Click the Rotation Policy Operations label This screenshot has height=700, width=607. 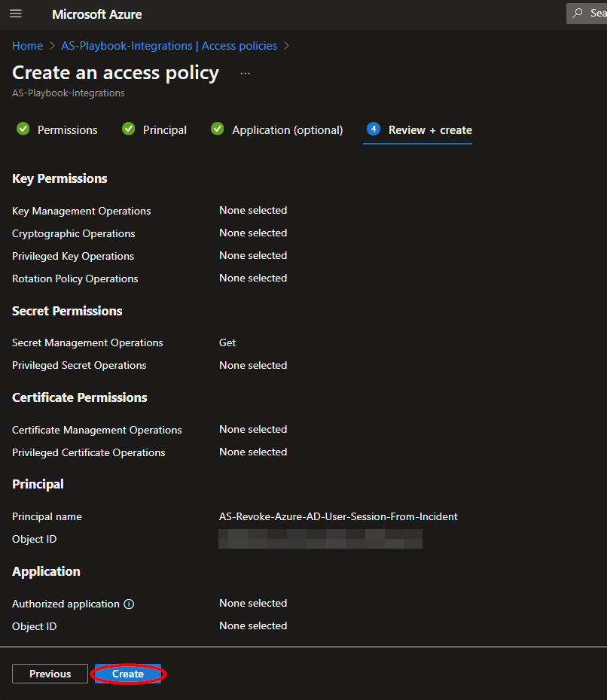(75, 278)
